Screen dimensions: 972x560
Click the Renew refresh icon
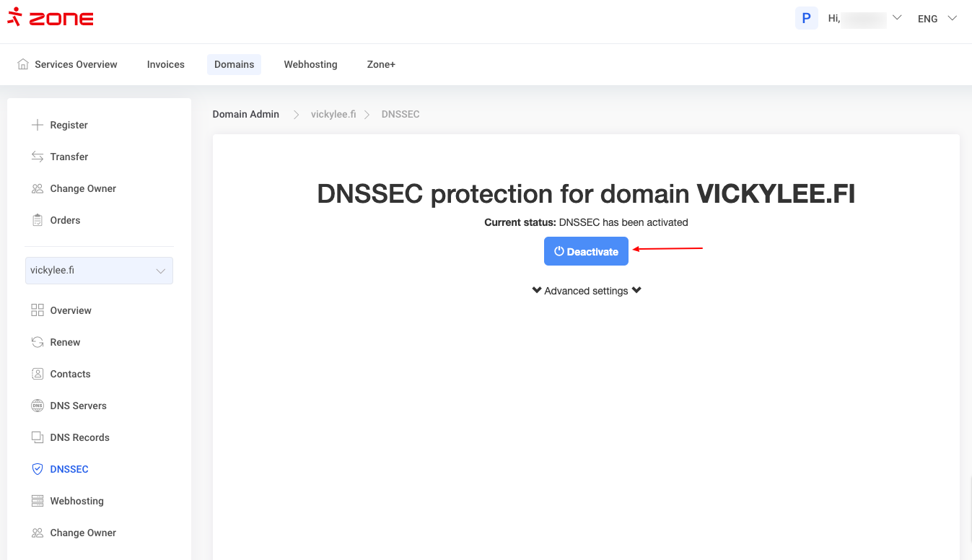pyautogui.click(x=38, y=342)
